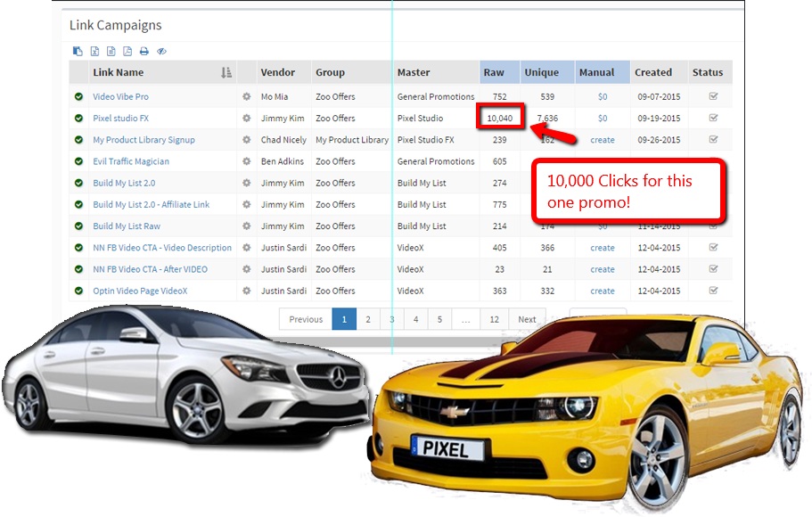The height and width of the screenshot is (517, 812).
Task: Toggle column visibility eye icon
Action: [x=161, y=51]
